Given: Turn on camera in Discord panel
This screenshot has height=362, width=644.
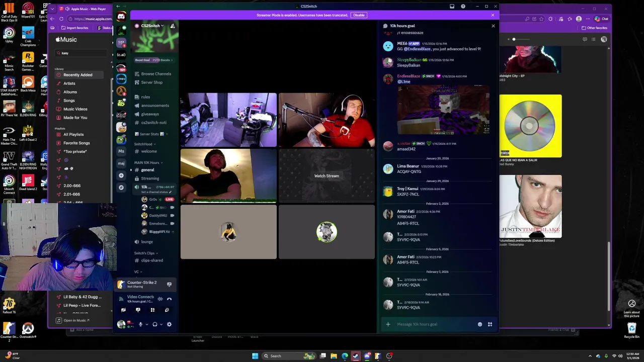Looking at the screenshot, I should [123, 310].
